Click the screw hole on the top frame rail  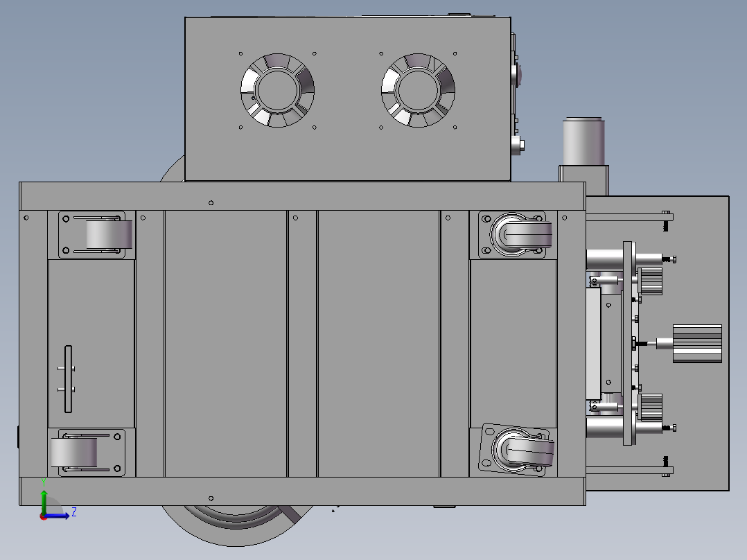pyautogui.click(x=211, y=203)
